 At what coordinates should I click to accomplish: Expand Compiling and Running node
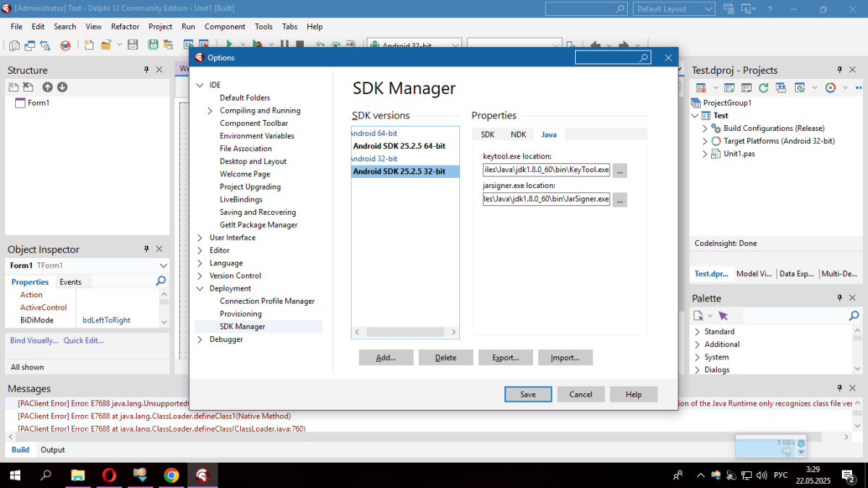210,111
